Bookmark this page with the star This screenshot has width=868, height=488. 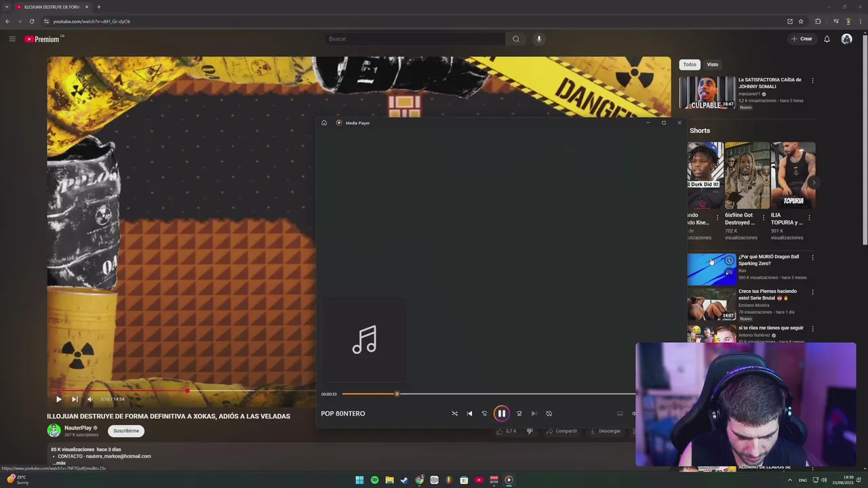pyautogui.click(x=801, y=21)
